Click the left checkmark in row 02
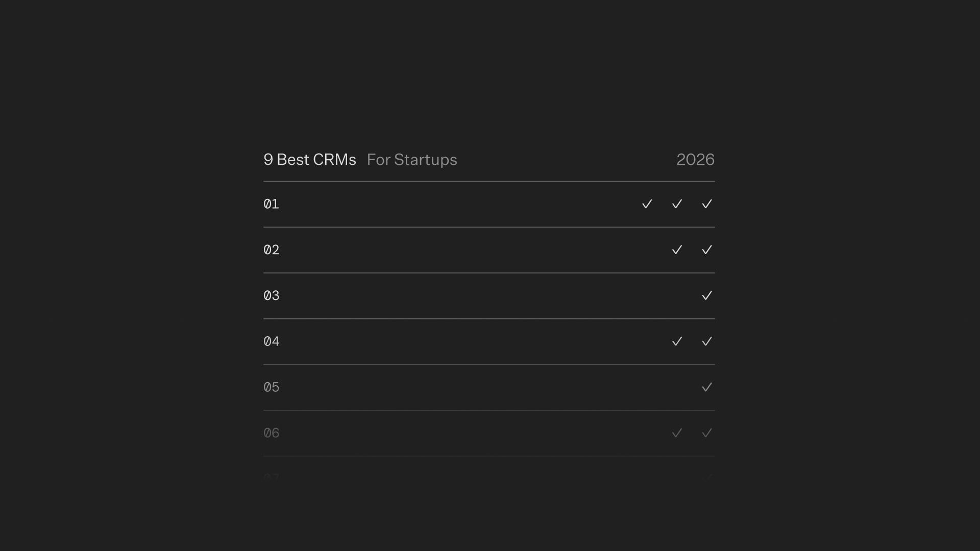The width and height of the screenshot is (980, 551). click(677, 250)
